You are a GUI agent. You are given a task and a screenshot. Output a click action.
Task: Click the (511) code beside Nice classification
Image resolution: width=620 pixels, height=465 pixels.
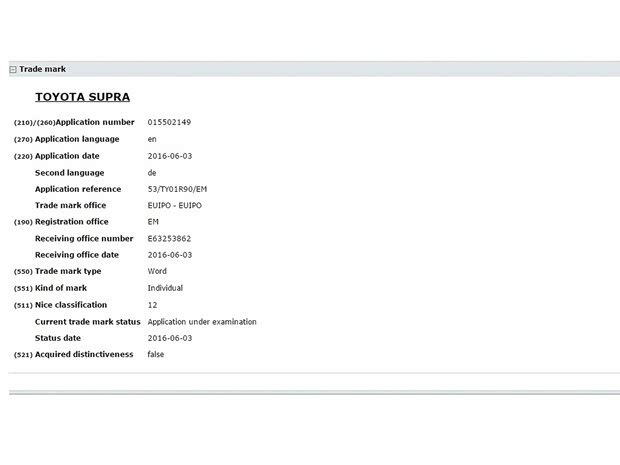tap(23, 305)
